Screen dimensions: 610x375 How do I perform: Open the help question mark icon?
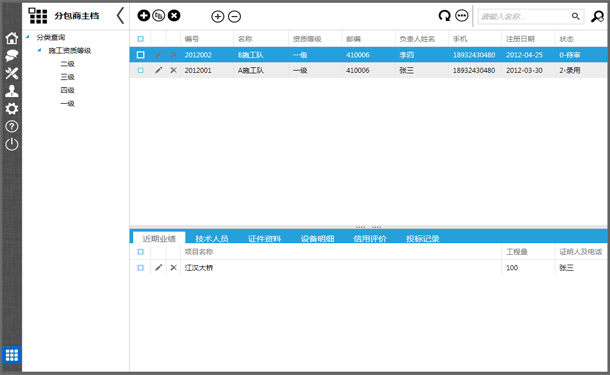click(x=12, y=126)
